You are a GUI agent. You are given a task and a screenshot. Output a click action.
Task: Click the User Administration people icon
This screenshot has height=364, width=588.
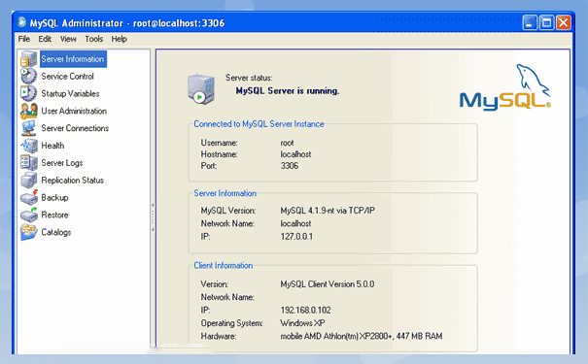(28, 111)
